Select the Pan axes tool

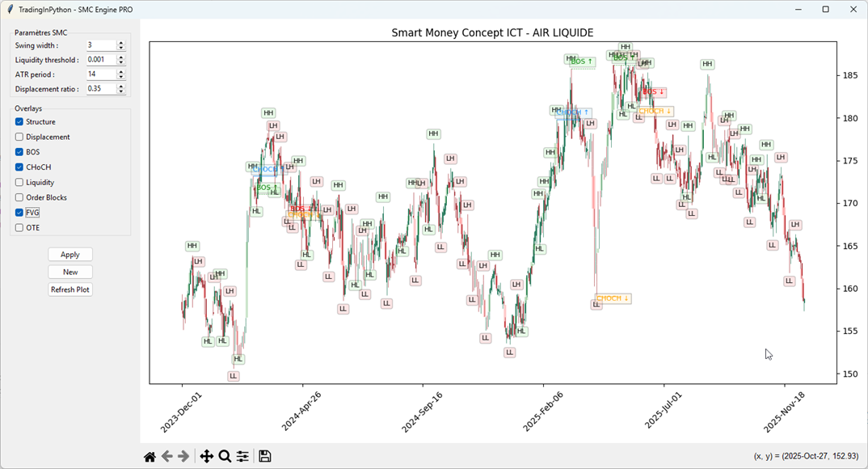click(x=206, y=457)
